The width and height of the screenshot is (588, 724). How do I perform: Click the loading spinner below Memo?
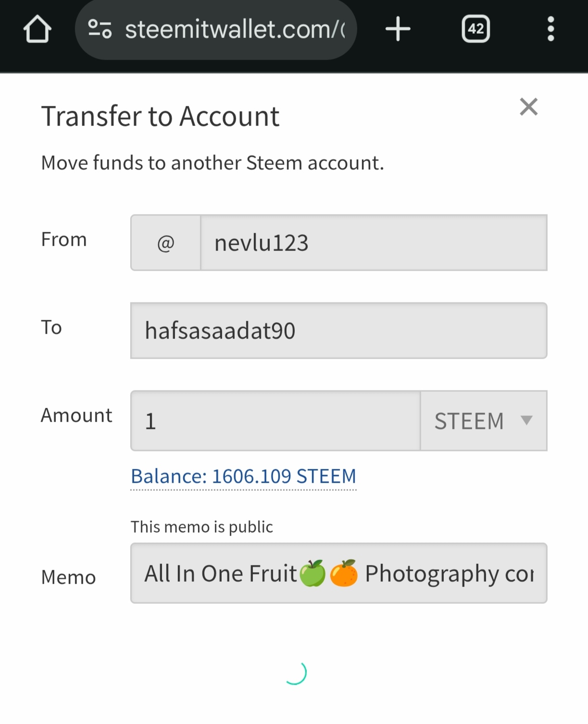point(295,673)
